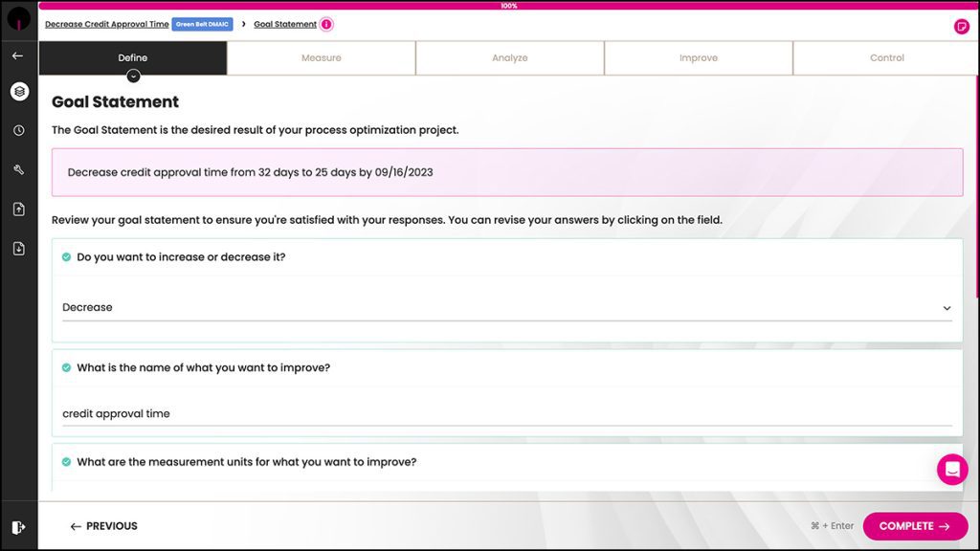The width and height of the screenshot is (980, 551).
Task: Open the chat support bubble
Action: (952, 469)
